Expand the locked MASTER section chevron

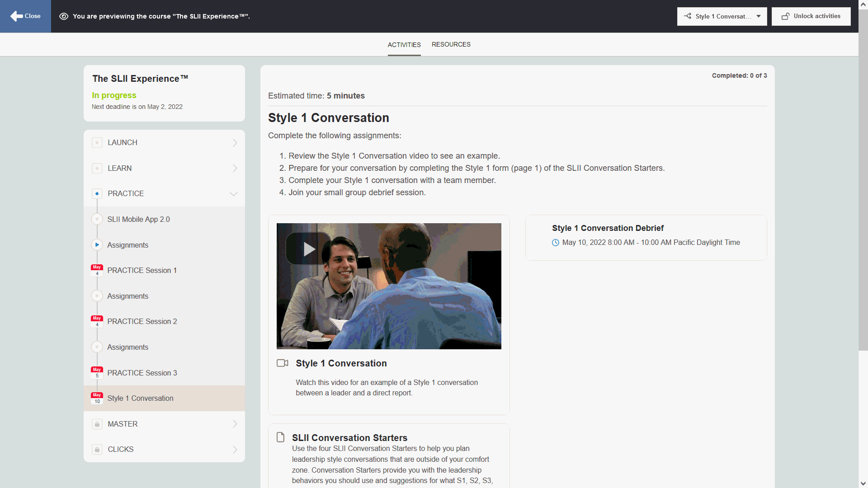[x=235, y=424]
